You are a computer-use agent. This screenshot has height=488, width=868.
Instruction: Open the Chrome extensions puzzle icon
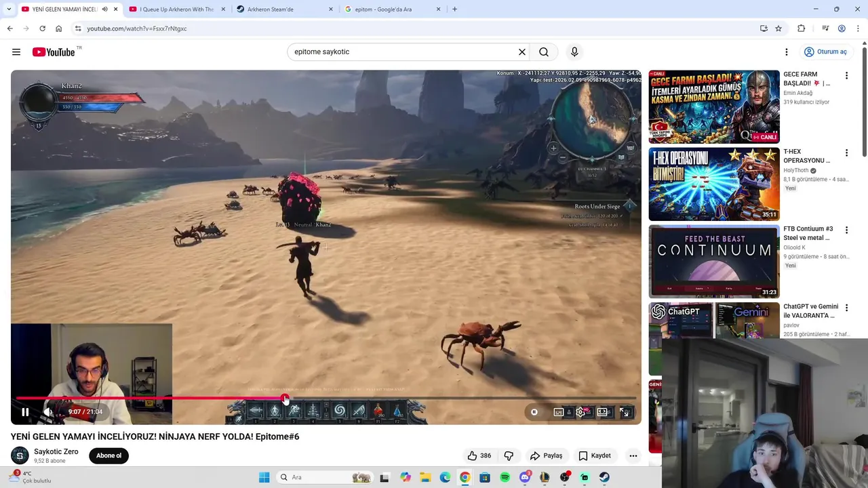point(802,28)
